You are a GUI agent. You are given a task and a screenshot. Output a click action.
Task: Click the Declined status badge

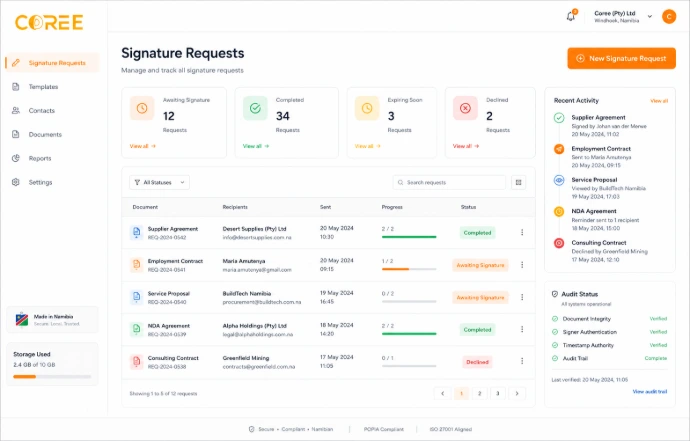[477, 362]
